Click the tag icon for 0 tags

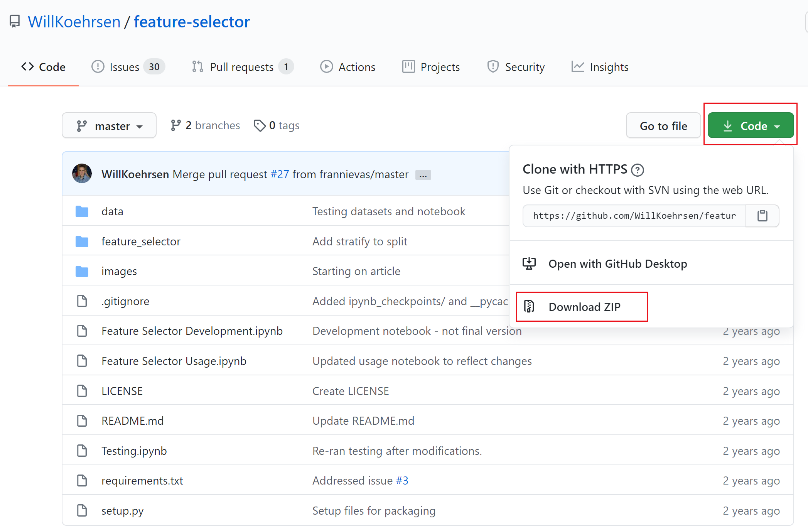pyautogui.click(x=260, y=126)
